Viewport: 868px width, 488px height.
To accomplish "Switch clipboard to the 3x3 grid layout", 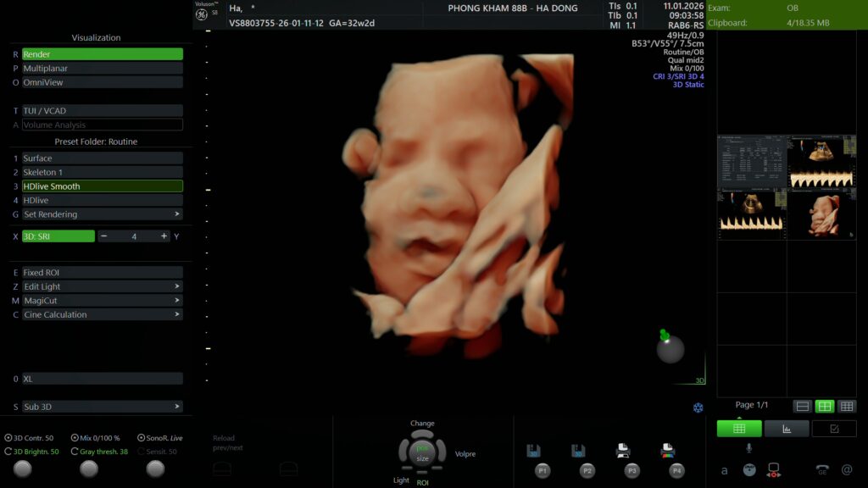I will [x=846, y=407].
